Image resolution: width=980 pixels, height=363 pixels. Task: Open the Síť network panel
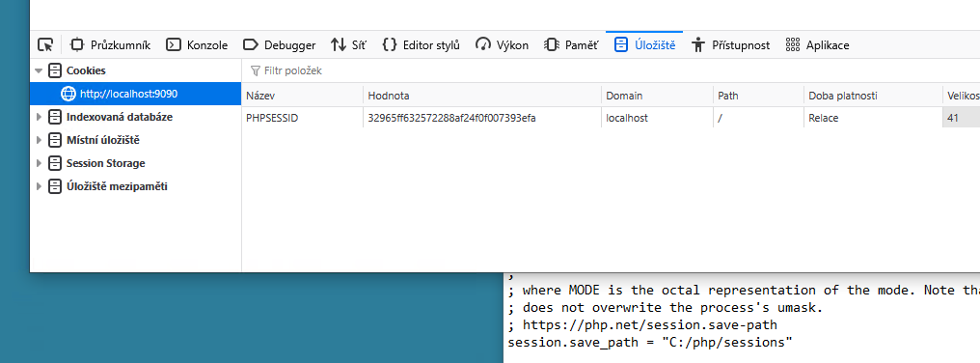[x=349, y=45]
